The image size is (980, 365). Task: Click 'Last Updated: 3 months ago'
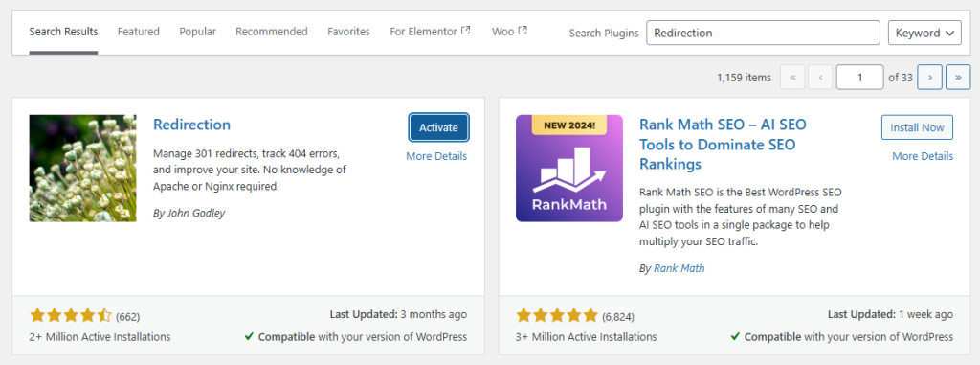pos(398,315)
